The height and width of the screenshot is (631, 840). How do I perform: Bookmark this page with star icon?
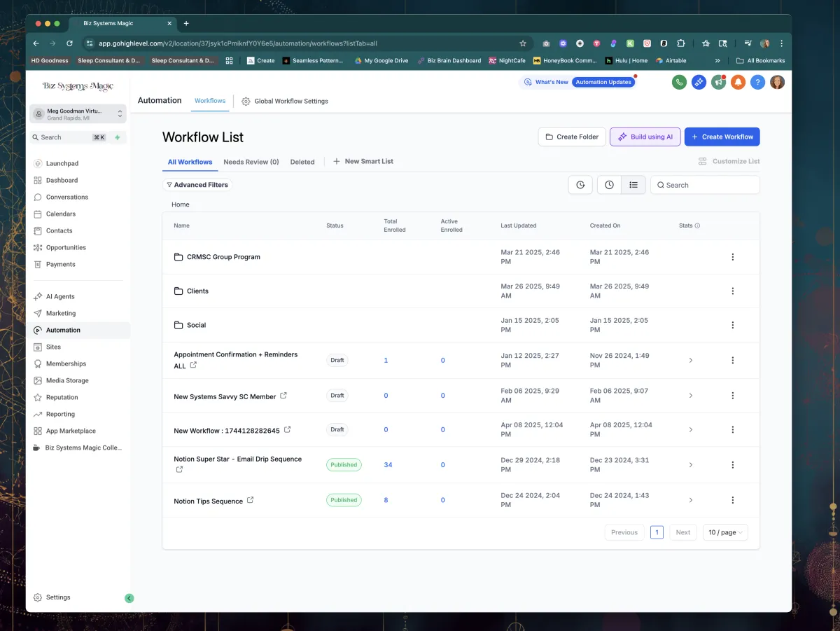tap(522, 43)
